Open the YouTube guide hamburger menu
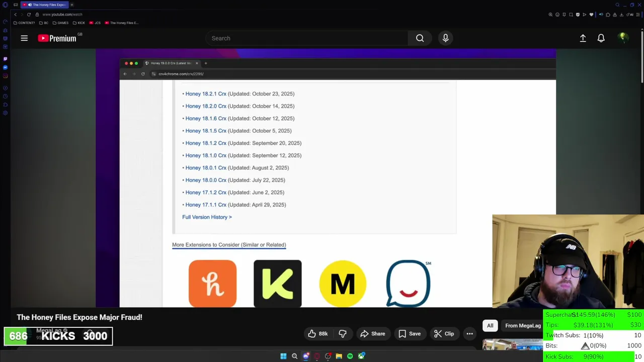 point(24,38)
